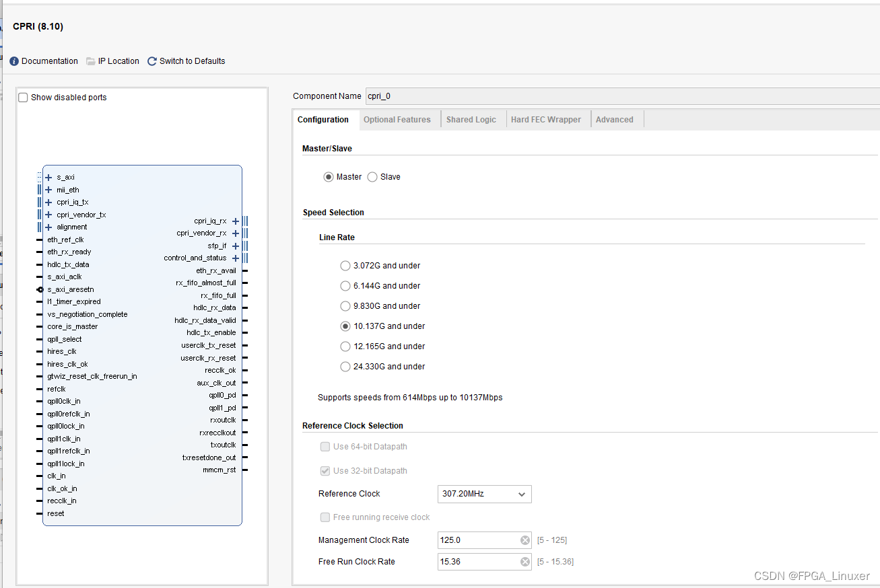Expand the sfp_if port plus icon
The image size is (880, 588).
click(236, 246)
